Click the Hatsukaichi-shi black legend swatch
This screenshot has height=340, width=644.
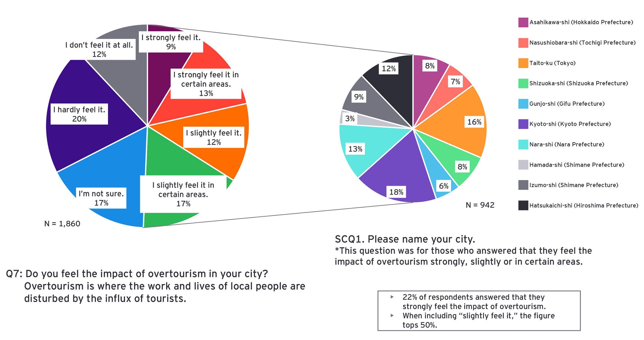point(523,206)
